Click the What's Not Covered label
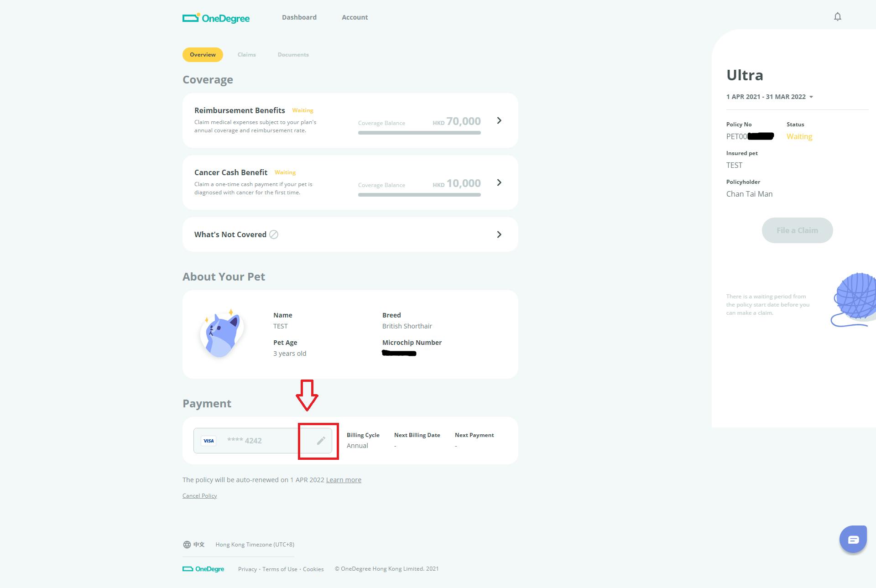The height and width of the screenshot is (588, 876). 230,234
